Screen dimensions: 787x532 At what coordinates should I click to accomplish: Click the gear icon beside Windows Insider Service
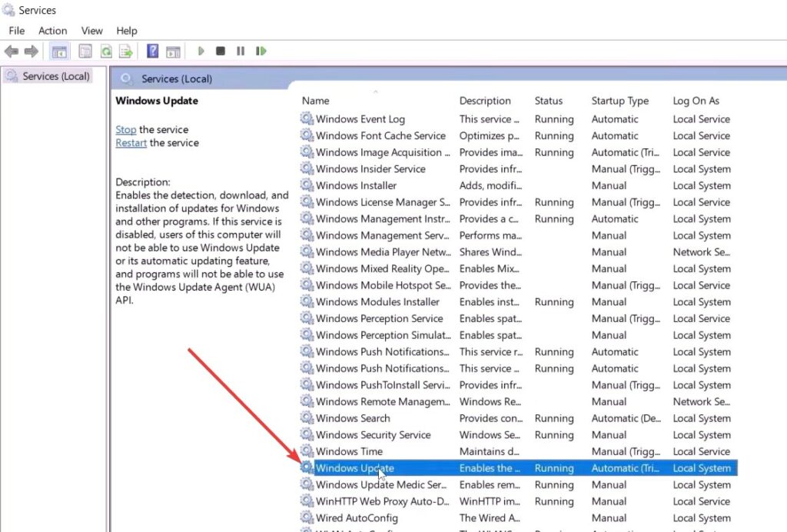click(x=307, y=168)
